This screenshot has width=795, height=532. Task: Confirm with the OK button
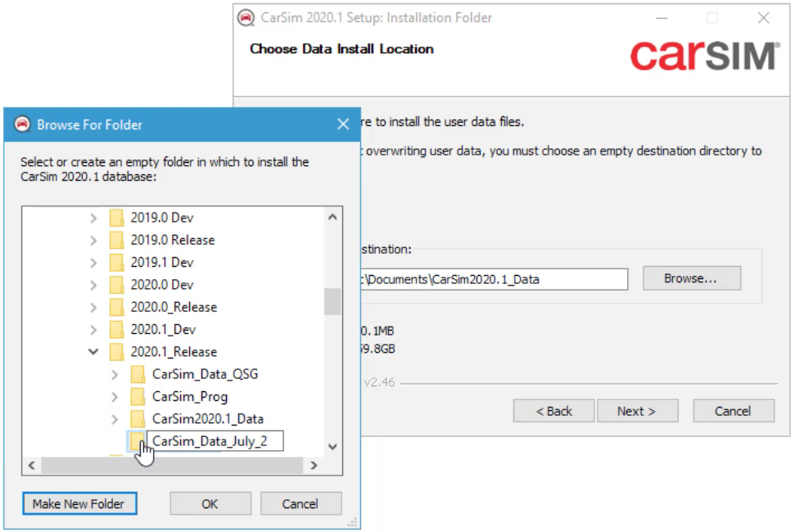[x=210, y=503]
